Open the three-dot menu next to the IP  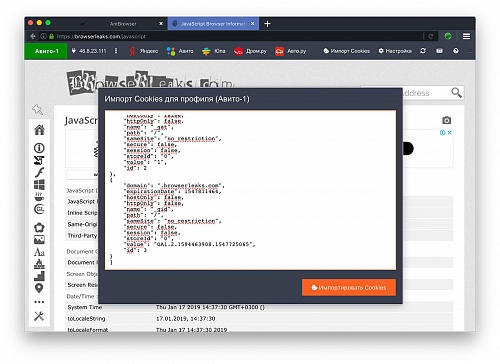point(116,51)
